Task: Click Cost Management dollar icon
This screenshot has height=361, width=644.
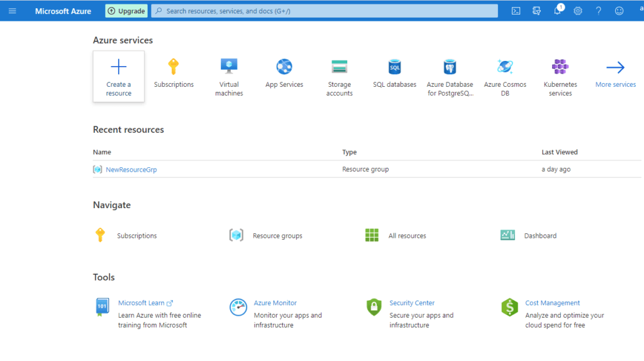Action: 509,307
